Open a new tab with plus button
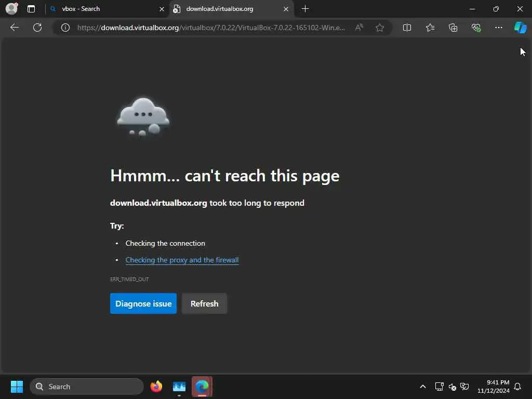Screen dimensions: 532x399 point(305,9)
